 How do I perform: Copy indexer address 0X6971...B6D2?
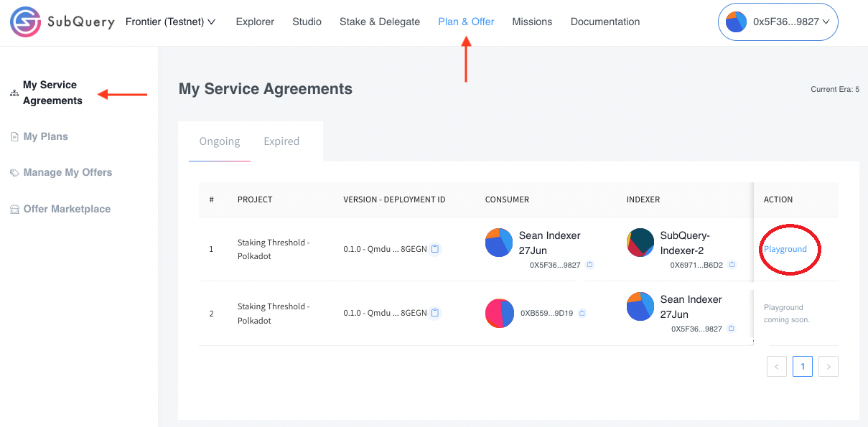coord(732,265)
